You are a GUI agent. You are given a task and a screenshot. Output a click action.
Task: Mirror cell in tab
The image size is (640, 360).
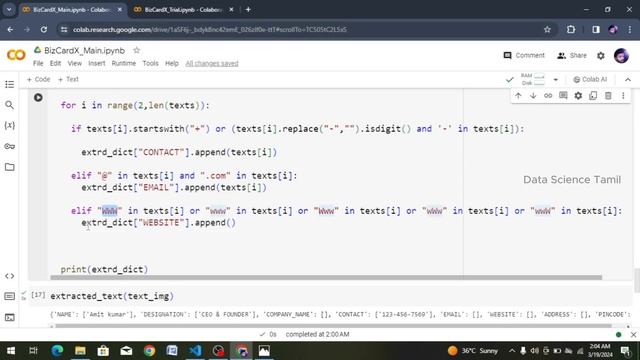click(x=593, y=96)
